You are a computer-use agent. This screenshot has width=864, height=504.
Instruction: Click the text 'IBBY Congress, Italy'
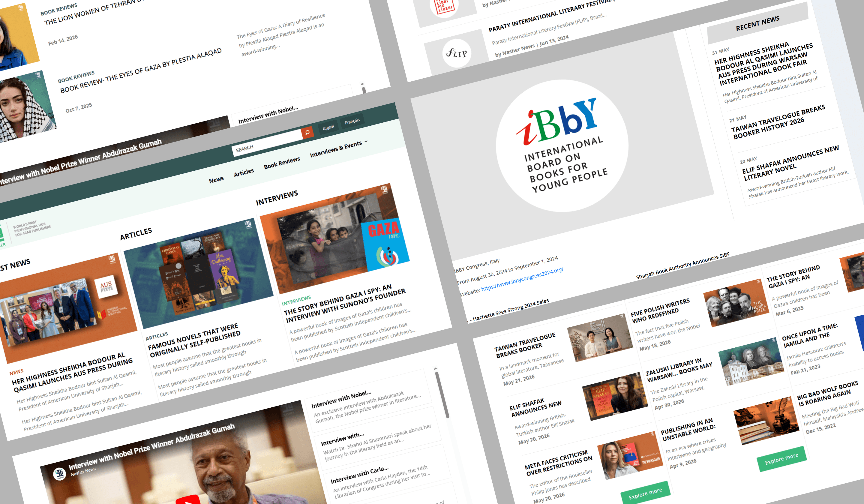click(x=477, y=265)
